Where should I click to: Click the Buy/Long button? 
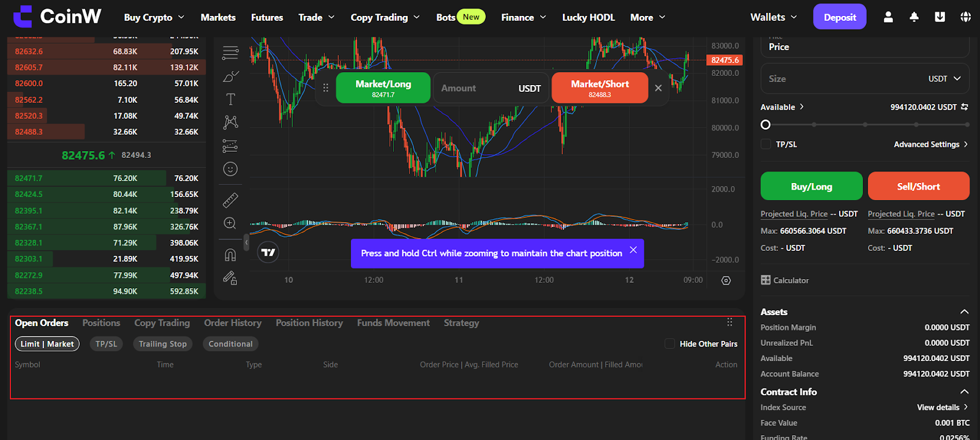click(812, 186)
